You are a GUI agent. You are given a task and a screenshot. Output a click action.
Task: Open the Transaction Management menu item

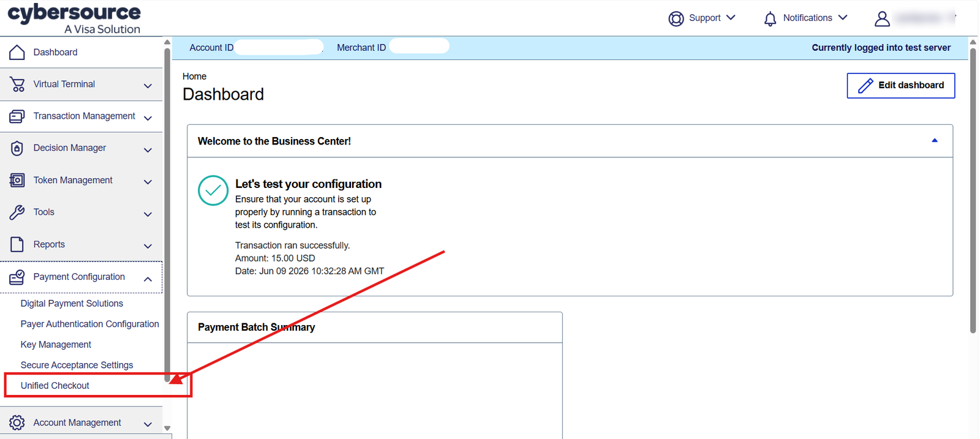coord(81,116)
